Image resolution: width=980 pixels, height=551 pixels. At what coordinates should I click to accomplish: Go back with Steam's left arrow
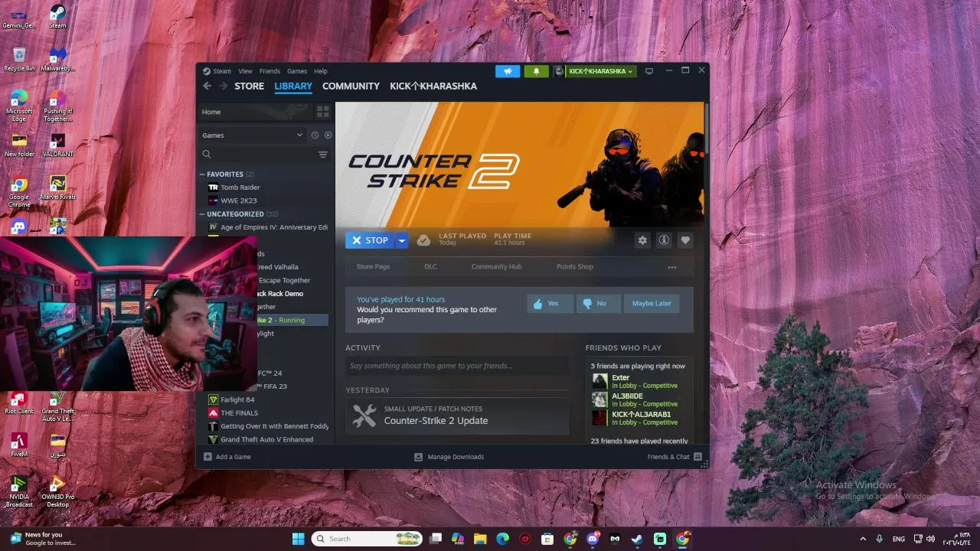tap(207, 86)
